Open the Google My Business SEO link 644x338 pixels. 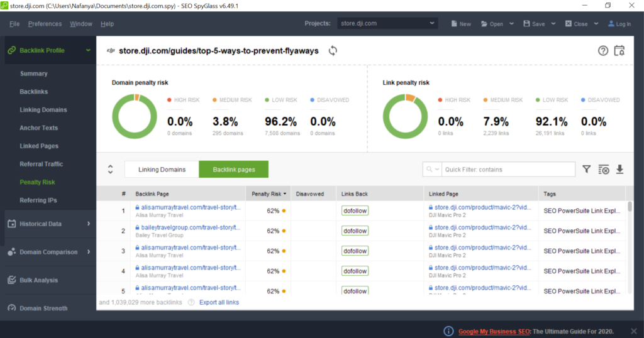(x=494, y=332)
